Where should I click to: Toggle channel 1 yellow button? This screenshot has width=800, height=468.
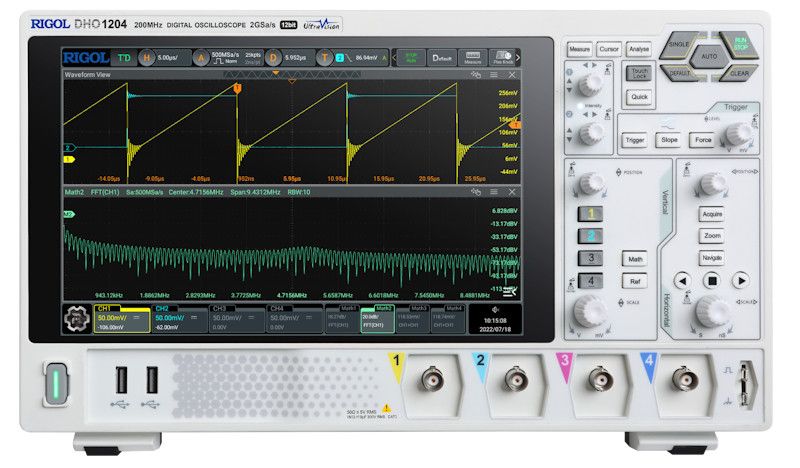(591, 214)
